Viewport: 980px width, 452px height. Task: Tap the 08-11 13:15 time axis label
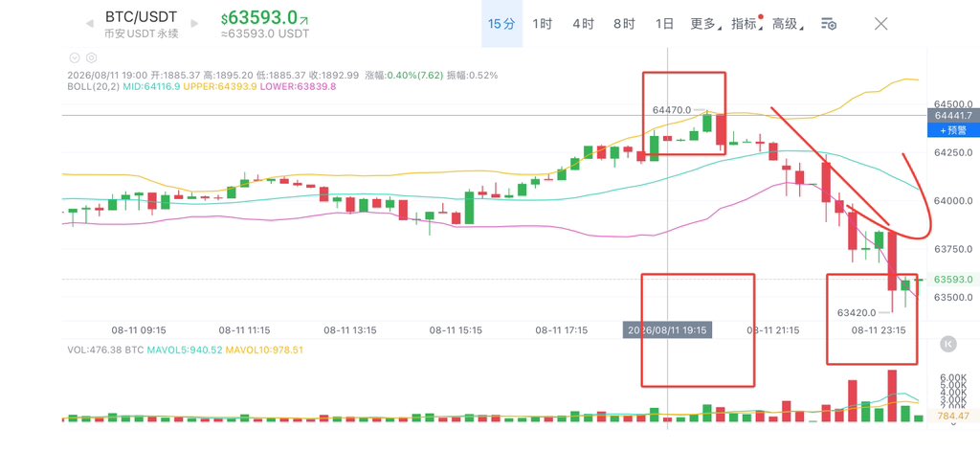point(349,330)
